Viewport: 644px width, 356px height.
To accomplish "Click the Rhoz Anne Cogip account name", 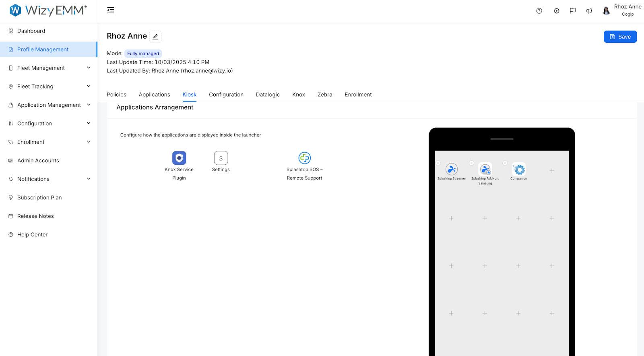I will [x=628, y=10].
